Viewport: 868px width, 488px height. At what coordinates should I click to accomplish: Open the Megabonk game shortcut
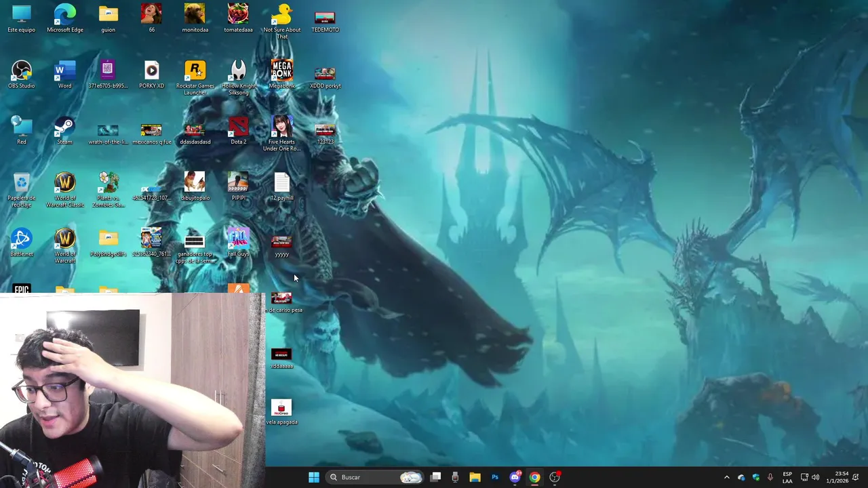pyautogui.click(x=281, y=75)
